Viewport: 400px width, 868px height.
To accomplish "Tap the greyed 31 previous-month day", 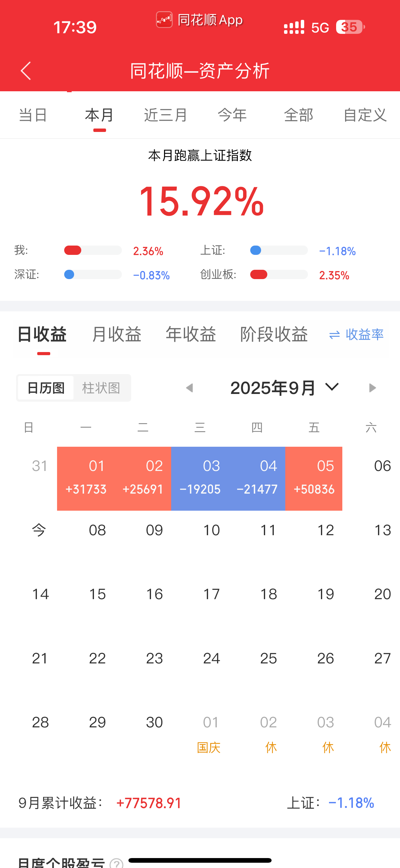I will [x=40, y=466].
